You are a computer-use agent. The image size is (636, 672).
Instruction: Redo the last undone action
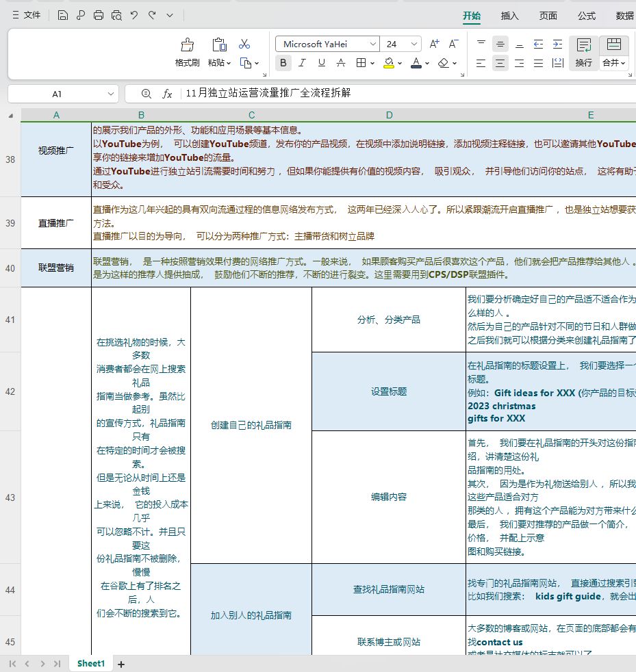tap(152, 16)
